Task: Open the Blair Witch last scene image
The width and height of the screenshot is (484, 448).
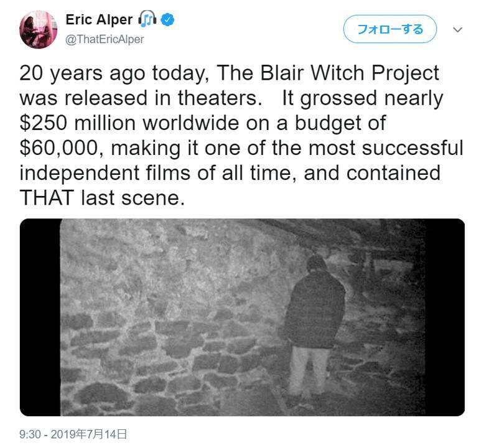Action: [x=242, y=317]
